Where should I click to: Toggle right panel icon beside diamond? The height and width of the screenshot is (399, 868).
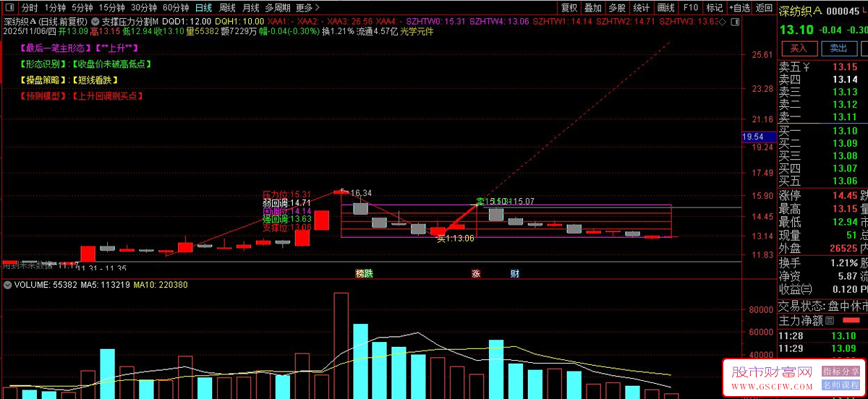735,22
